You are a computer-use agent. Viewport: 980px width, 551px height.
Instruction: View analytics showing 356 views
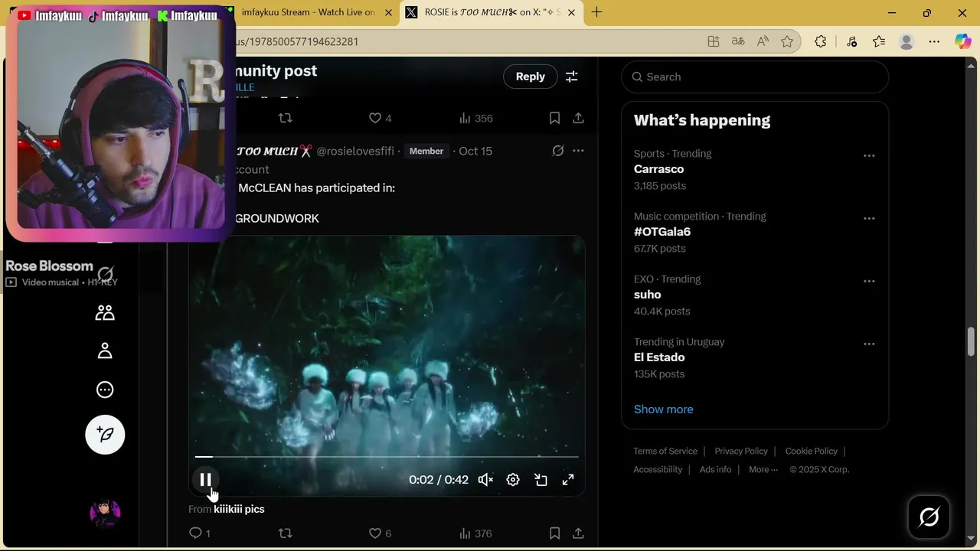click(475, 118)
